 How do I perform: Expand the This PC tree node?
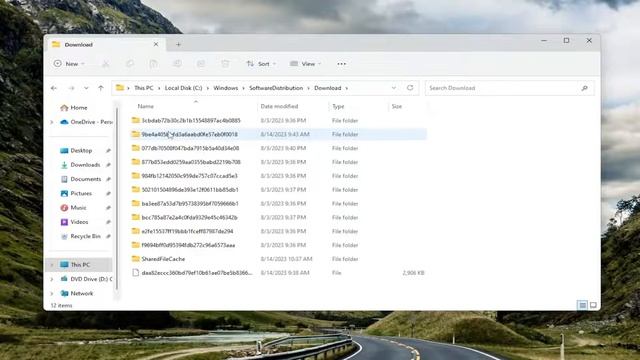click(x=52, y=265)
